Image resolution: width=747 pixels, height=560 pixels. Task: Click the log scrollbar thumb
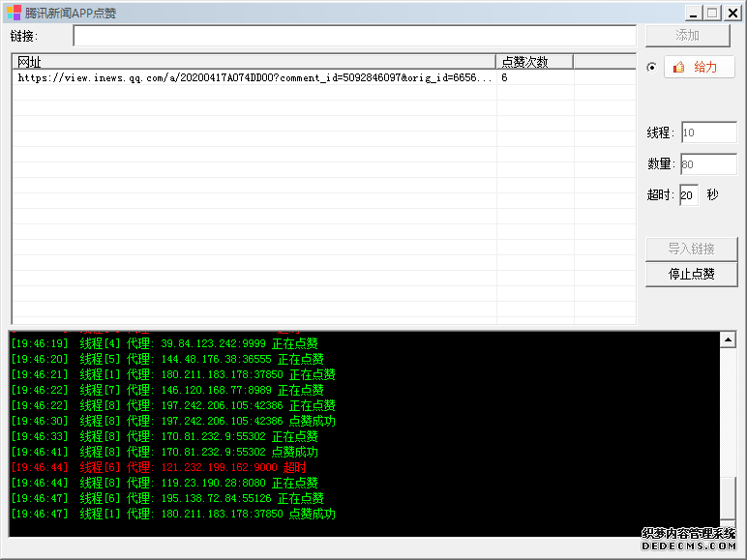click(728, 498)
